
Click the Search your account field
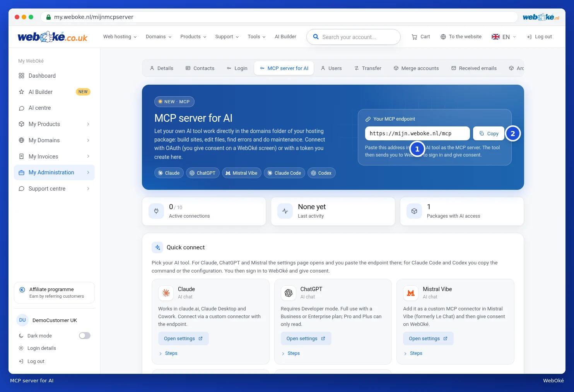tap(354, 37)
